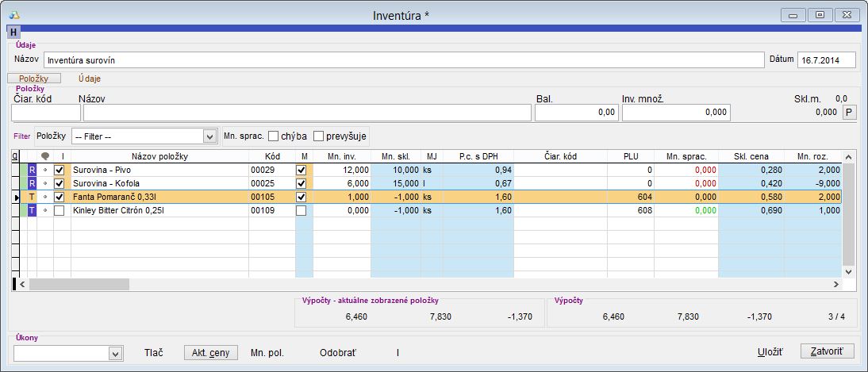The image size is (868, 372).
Task: Click the note dot icon in Fanta Pomaranč row
Action: coord(45,197)
